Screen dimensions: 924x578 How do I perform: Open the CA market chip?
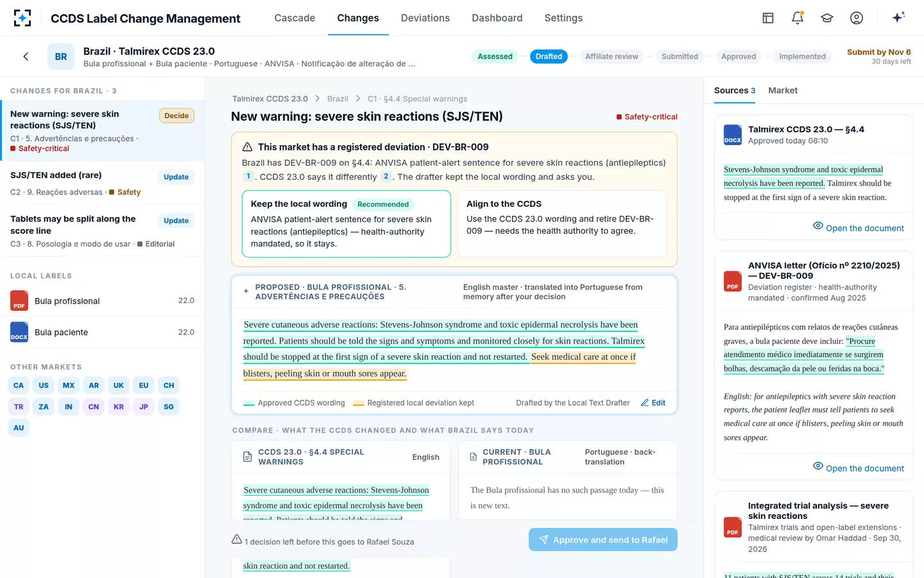click(19, 385)
